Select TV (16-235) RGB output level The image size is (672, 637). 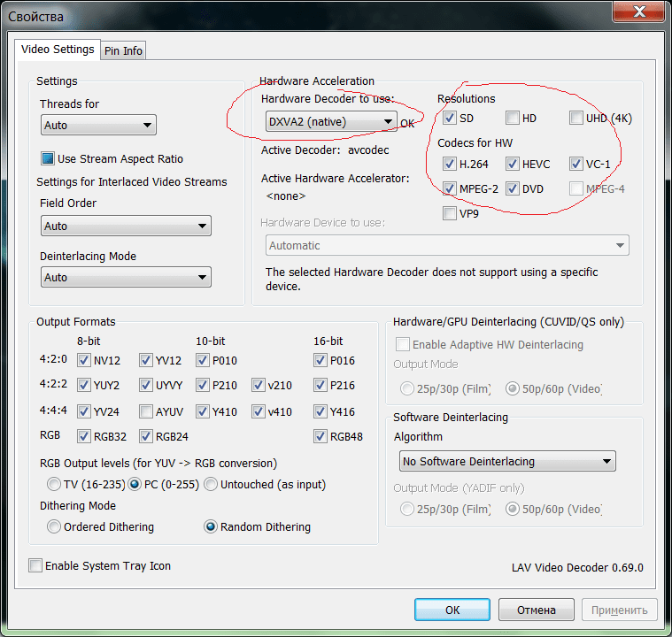pyautogui.click(x=54, y=485)
